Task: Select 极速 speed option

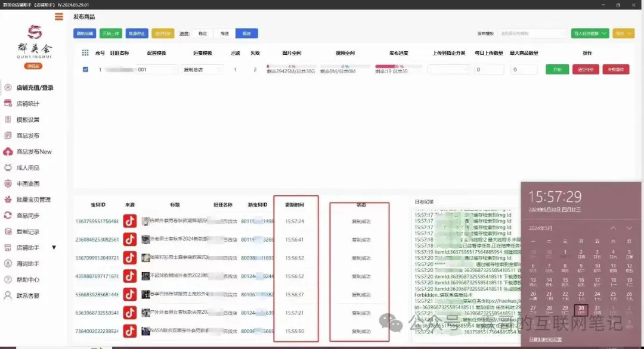Action: pyautogui.click(x=246, y=33)
